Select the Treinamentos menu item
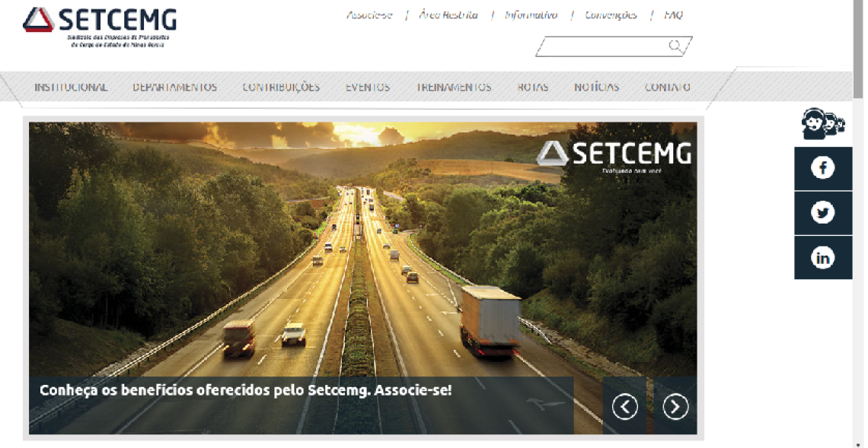This screenshot has height=448, width=868. (x=454, y=87)
